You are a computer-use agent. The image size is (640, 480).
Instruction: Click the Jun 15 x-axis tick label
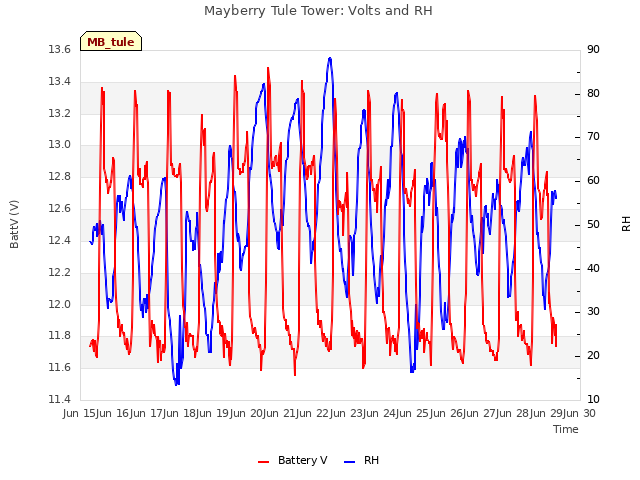click(80, 413)
